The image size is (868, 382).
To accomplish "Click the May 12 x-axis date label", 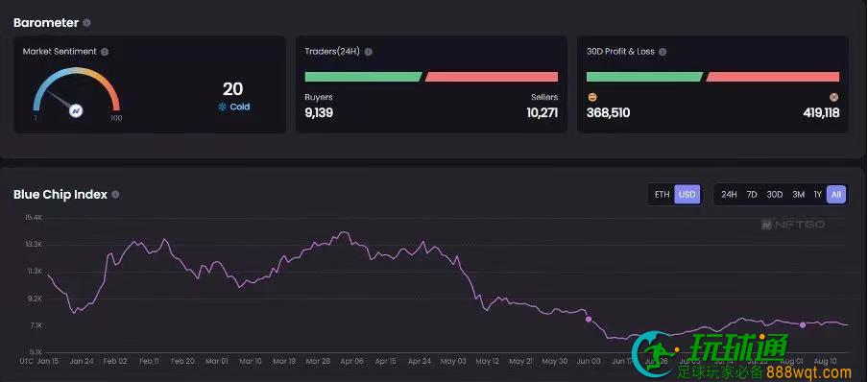I will pos(487,361).
